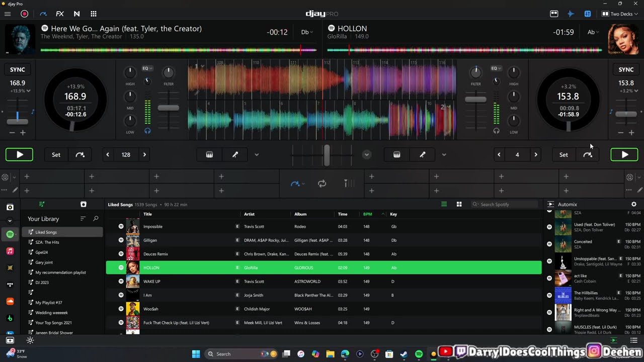The width and height of the screenshot is (644, 362).
Task: Toggle SYNC on the right deck
Action: (626, 69)
